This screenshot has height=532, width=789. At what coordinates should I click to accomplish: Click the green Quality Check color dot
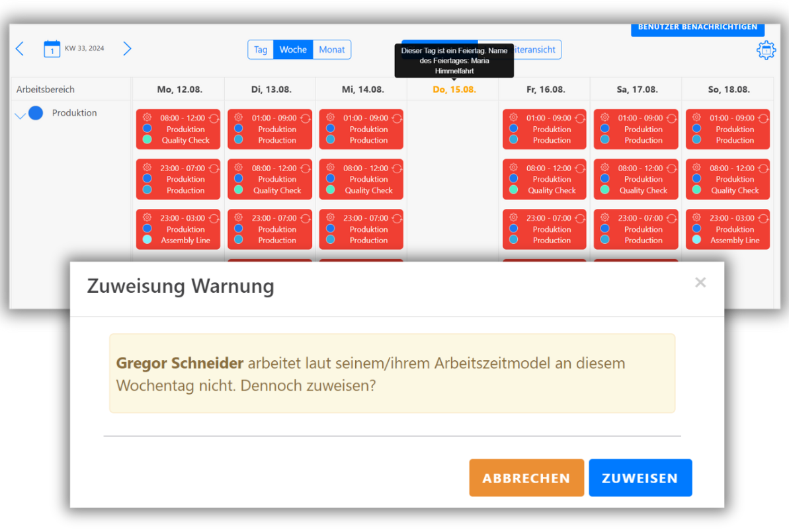(x=147, y=139)
